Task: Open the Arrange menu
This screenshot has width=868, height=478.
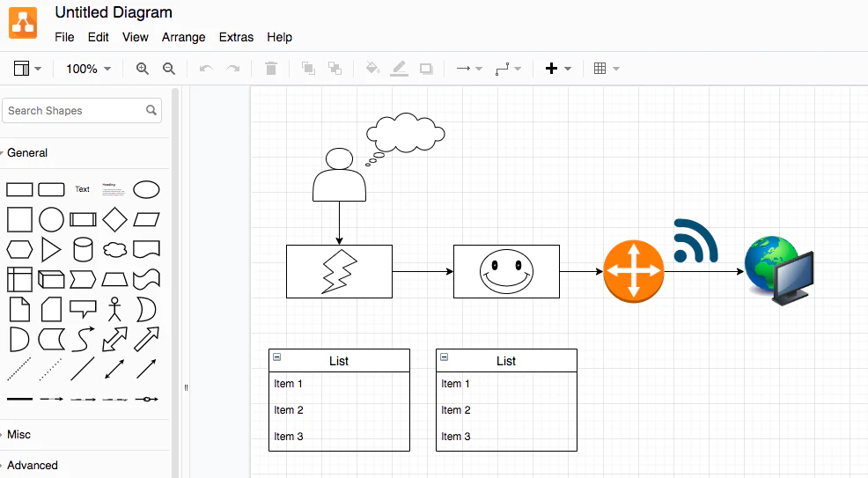Action: click(x=183, y=37)
